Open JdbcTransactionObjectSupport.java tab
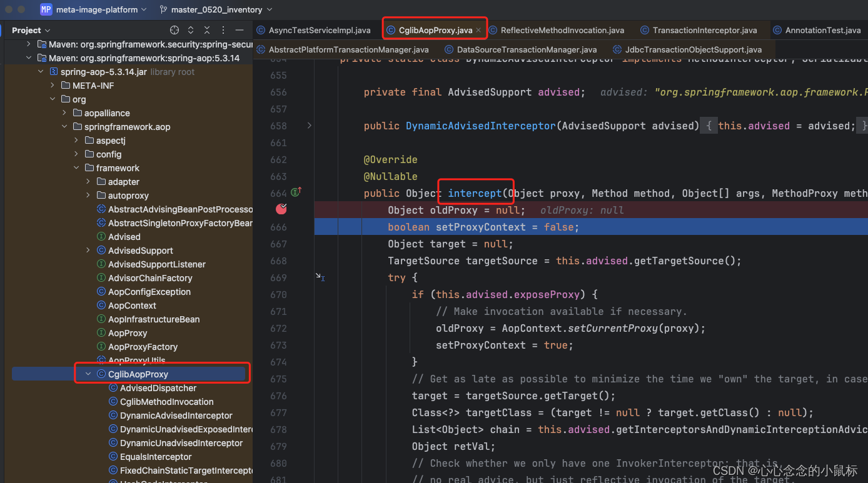Viewport: 868px width, 483px height. point(689,49)
